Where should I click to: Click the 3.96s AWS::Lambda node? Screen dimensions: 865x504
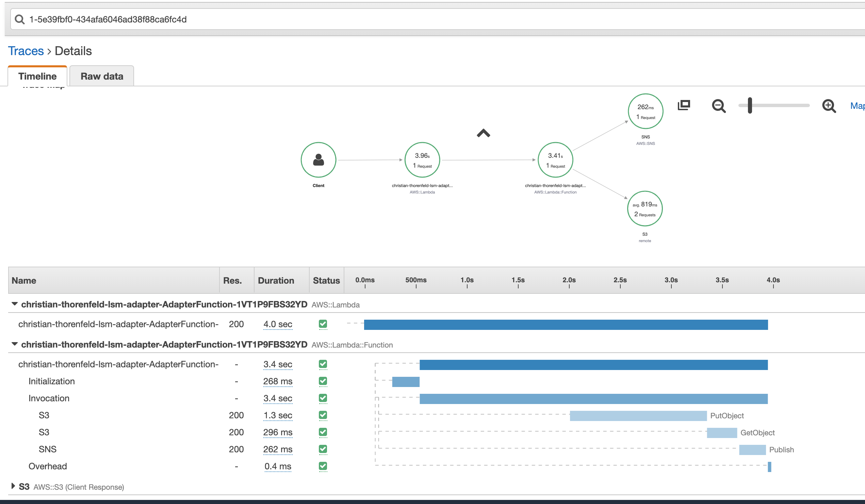(x=422, y=160)
